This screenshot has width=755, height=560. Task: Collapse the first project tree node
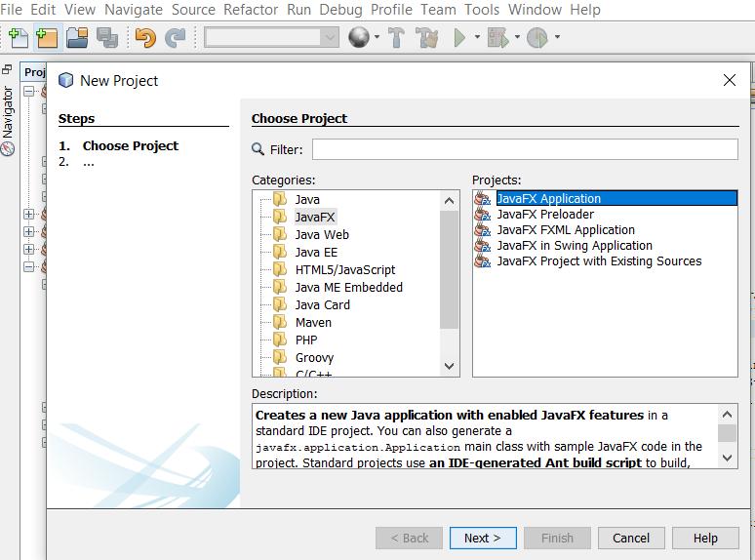29,91
